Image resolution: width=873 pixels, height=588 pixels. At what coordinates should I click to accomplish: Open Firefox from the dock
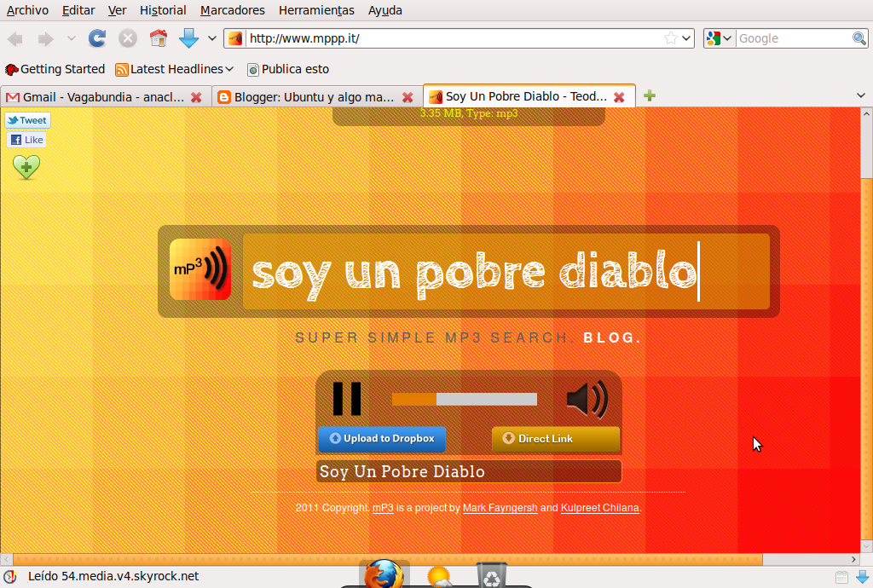384,574
